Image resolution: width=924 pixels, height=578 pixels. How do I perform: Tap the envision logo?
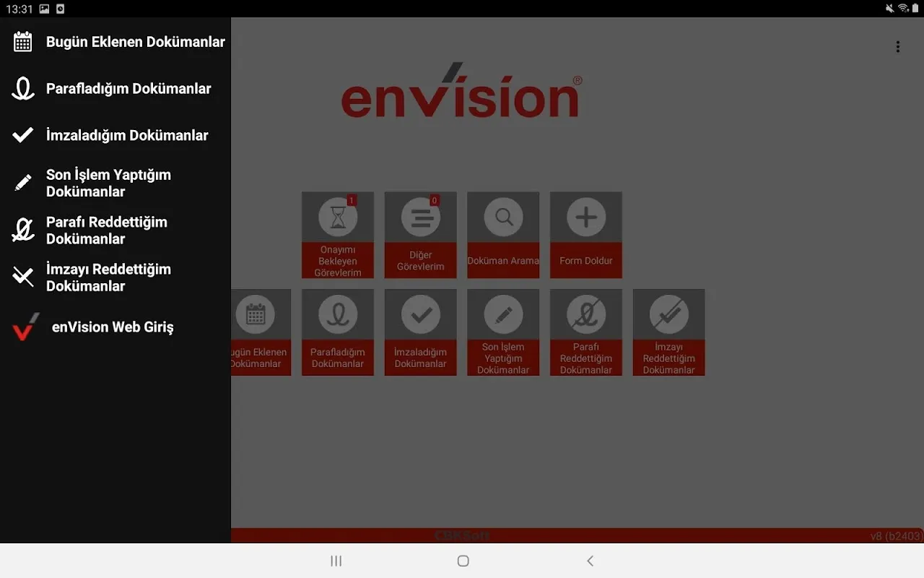(462, 90)
